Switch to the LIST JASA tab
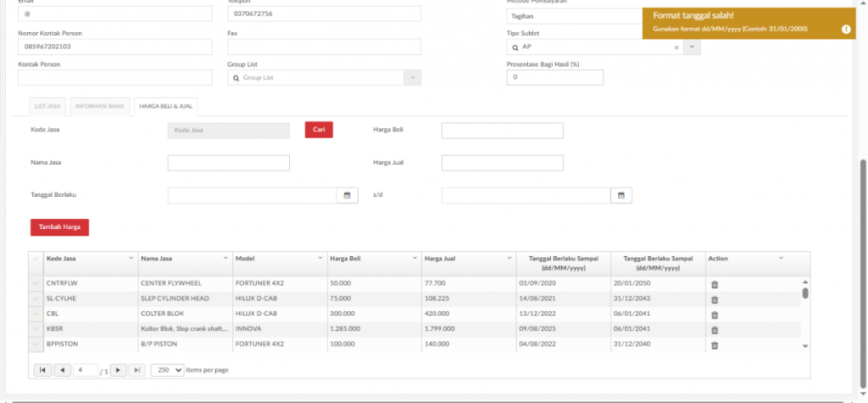Viewport: 868px width, 403px height. pyautogui.click(x=47, y=106)
